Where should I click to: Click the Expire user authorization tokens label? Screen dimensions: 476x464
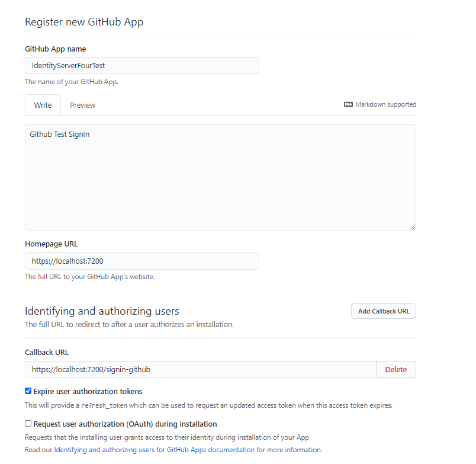88,391
